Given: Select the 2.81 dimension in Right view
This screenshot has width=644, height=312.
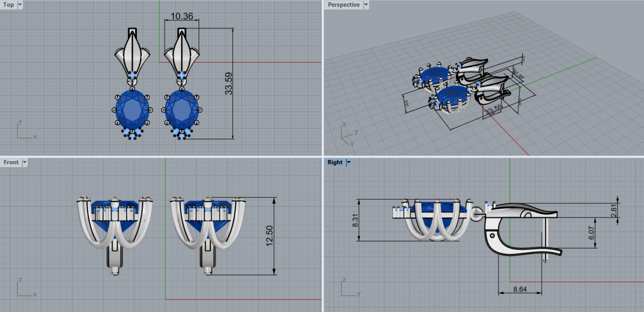Looking at the screenshot, I should pos(614,211).
